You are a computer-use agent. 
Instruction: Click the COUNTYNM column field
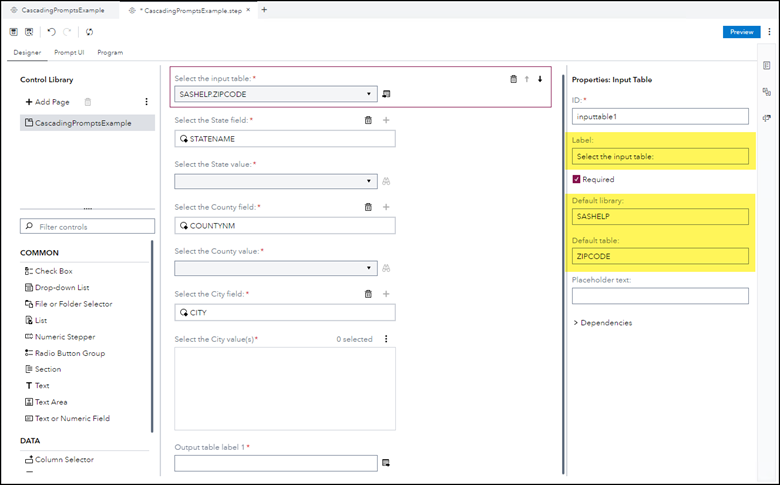[x=285, y=225]
